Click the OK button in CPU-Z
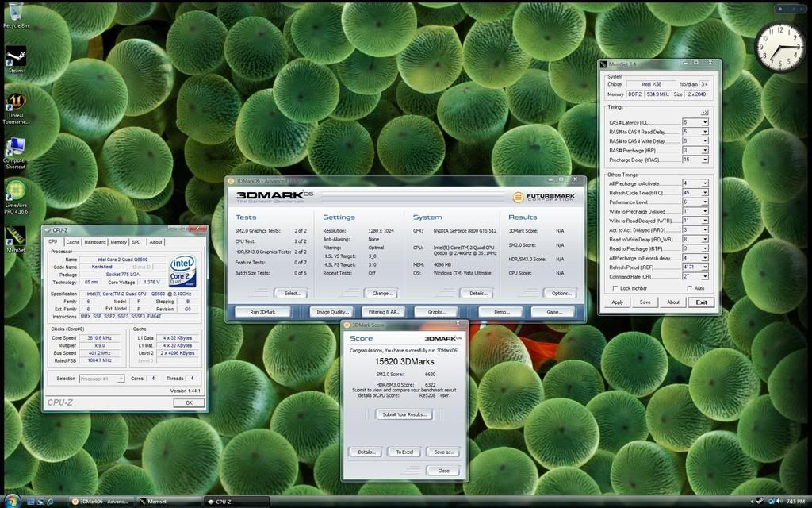This screenshot has width=812, height=508. [x=189, y=402]
